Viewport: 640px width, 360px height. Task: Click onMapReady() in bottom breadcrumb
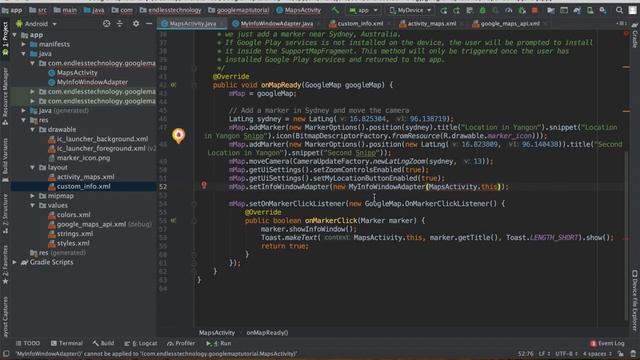coord(267,333)
